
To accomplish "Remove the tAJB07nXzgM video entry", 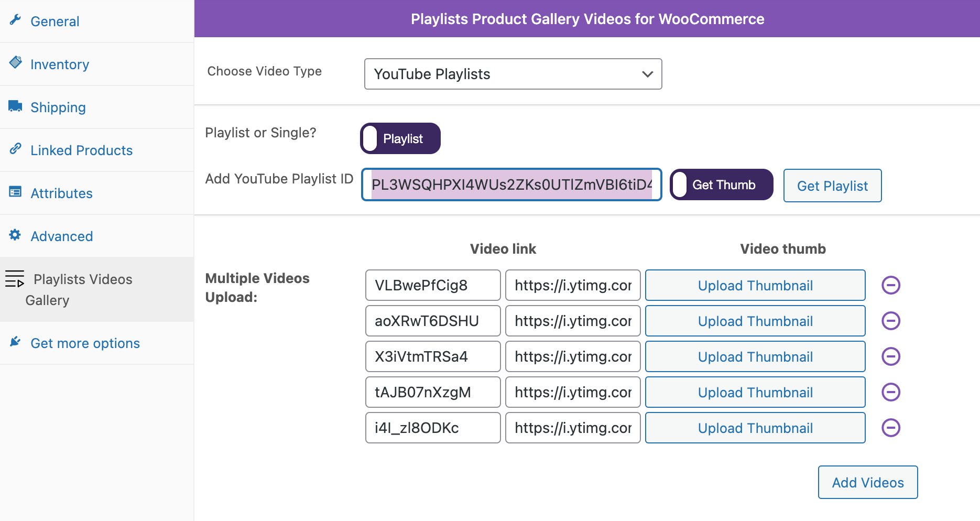I will [x=890, y=392].
